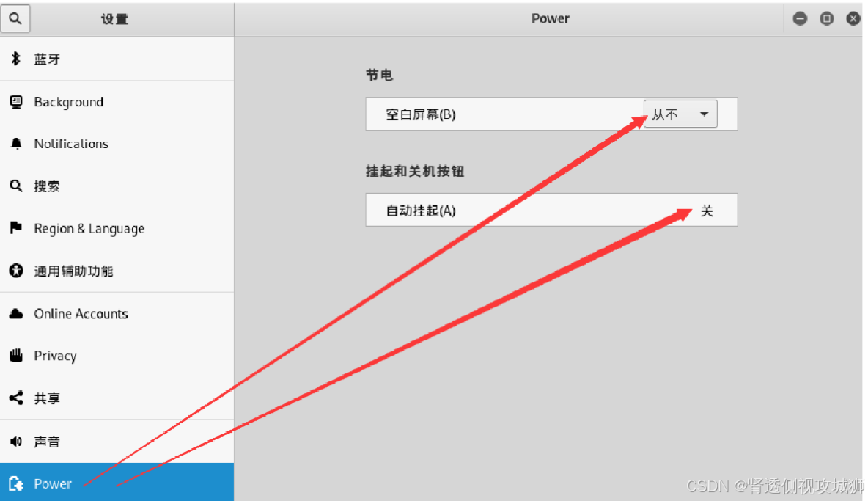This screenshot has width=868, height=501.
Task: Click the accessibility icon for 通用辅助功能
Action: [16, 271]
